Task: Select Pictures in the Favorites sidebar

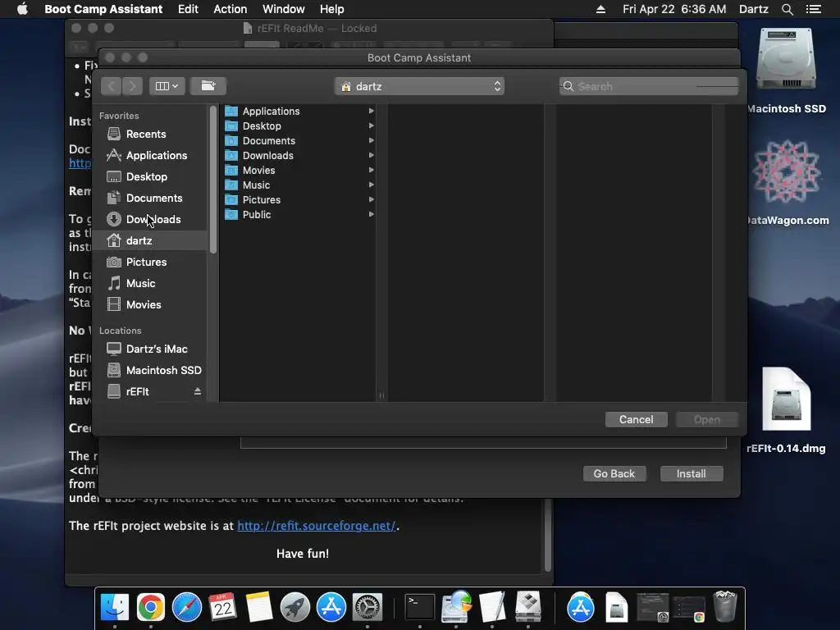Action: [x=151, y=262]
